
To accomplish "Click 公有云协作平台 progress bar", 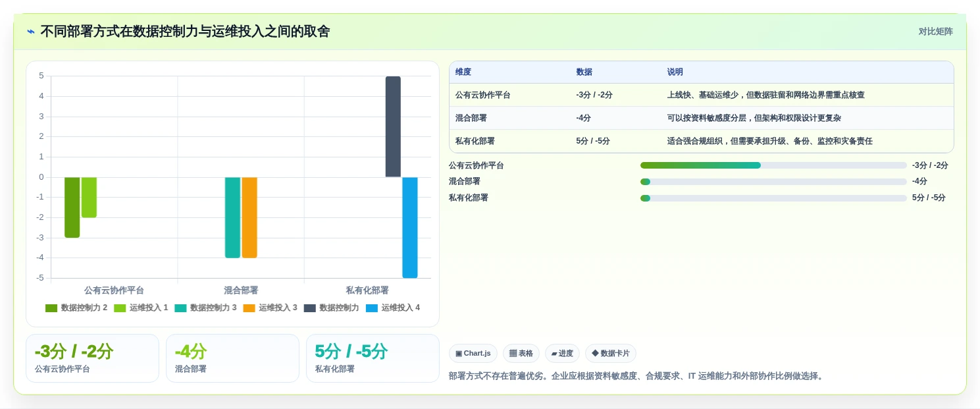I will (x=773, y=165).
